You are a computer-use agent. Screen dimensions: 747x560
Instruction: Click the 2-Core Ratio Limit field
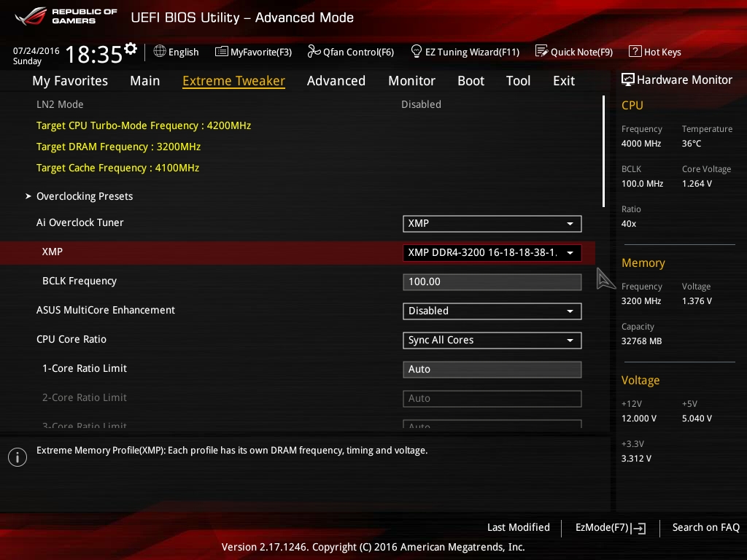(x=492, y=399)
